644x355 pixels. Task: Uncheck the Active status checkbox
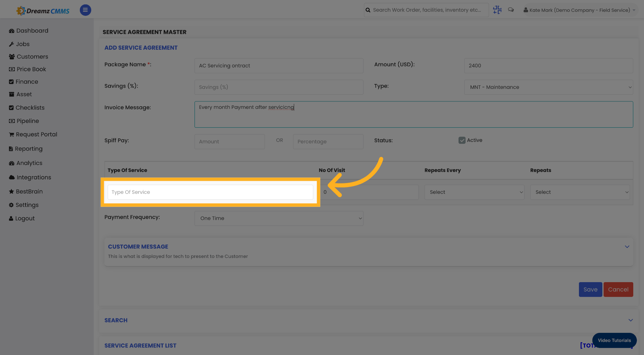tap(462, 140)
